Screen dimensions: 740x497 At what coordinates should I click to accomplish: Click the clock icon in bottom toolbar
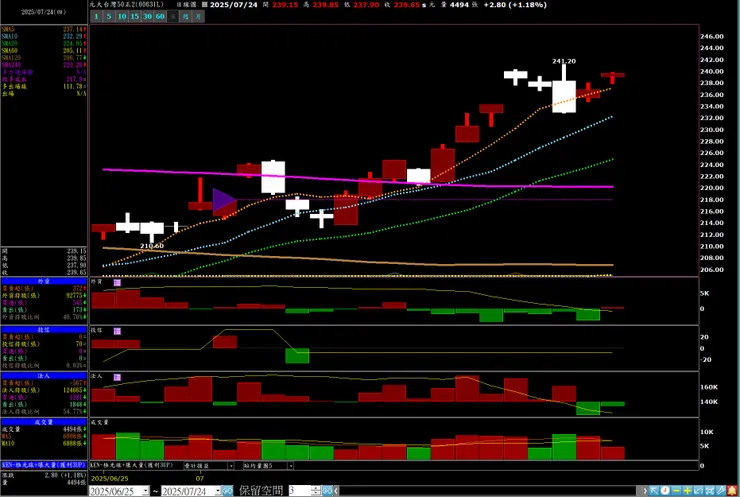665,491
